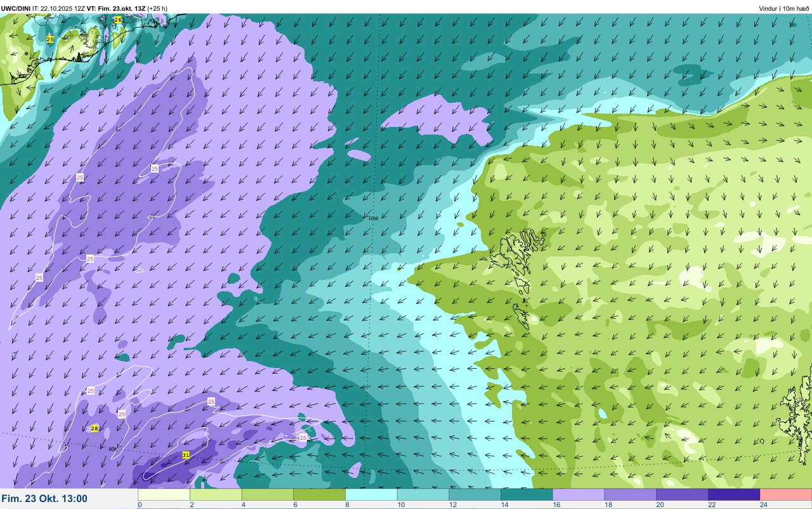The image size is (812, 509).
Task: Click the '60N' latitude label
Action: [113, 449]
